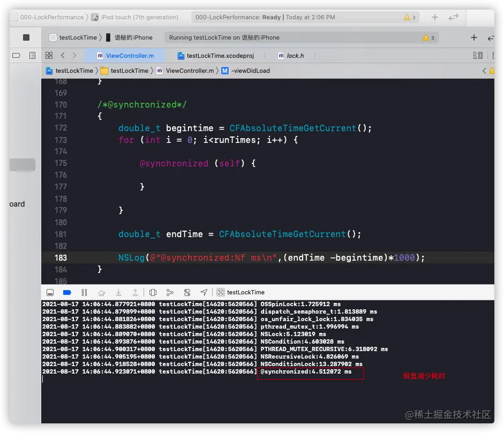The width and height of the screenshot is (504, 433).
Task: Click the @synchronized:4.512072 ms log output
Action: click(306, 371)
